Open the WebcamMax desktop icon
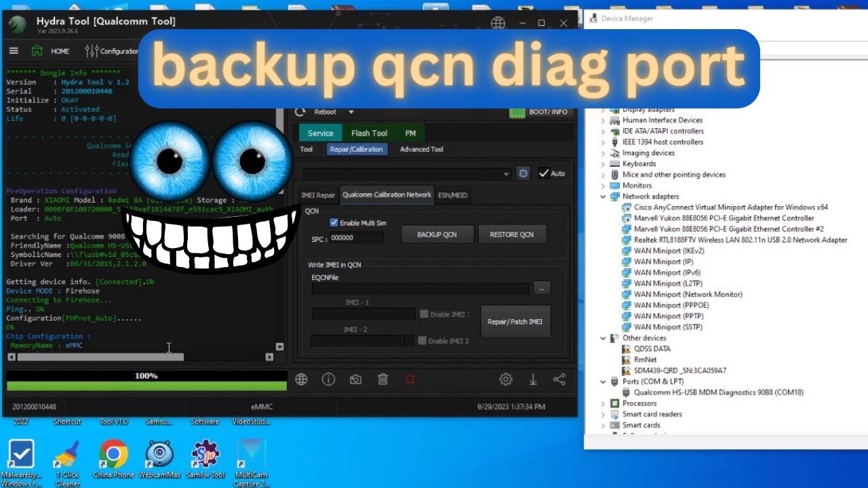 pyautogui.click(x=159, y=459)
